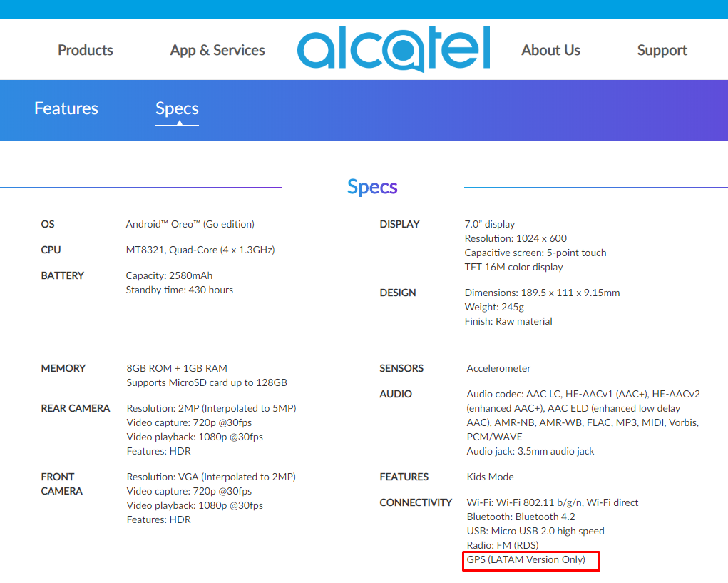Screen dimensions: 728x583
Task: Click Radio: FM (RDS) text
Action: coord(503,545)
